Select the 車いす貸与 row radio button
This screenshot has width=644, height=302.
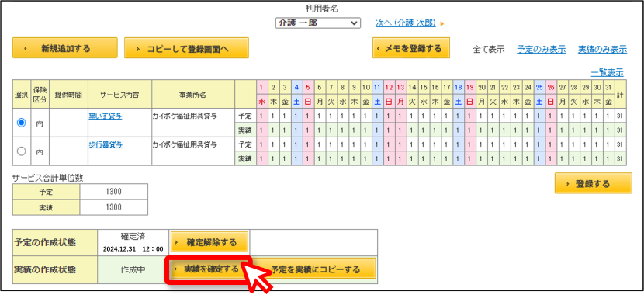(x=22, y=123)
